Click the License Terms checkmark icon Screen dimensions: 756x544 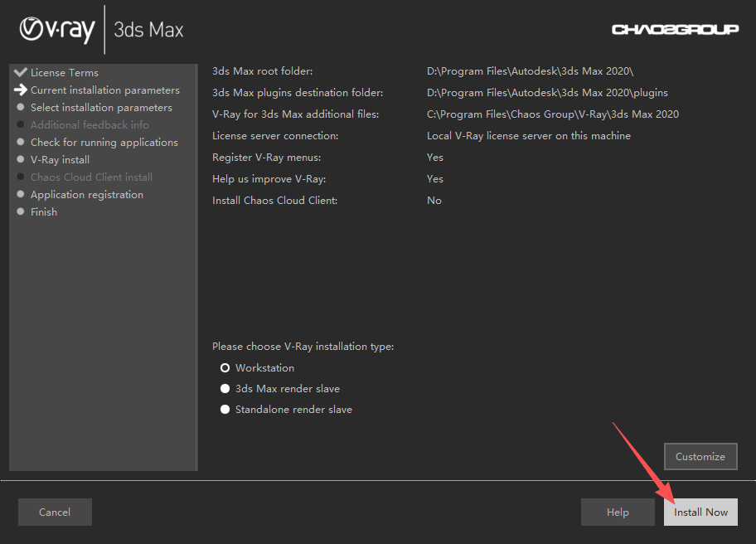(21, 72)
